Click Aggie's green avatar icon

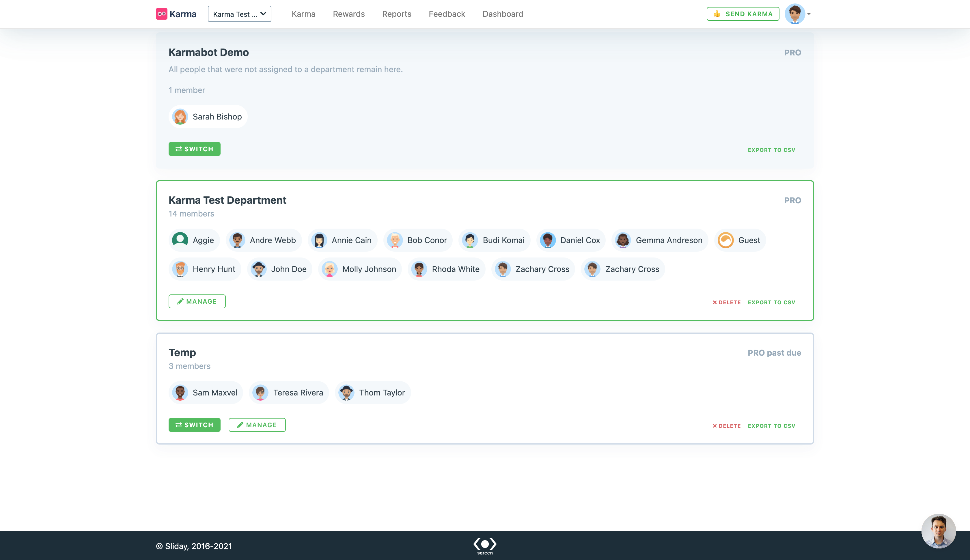point(180,240)
